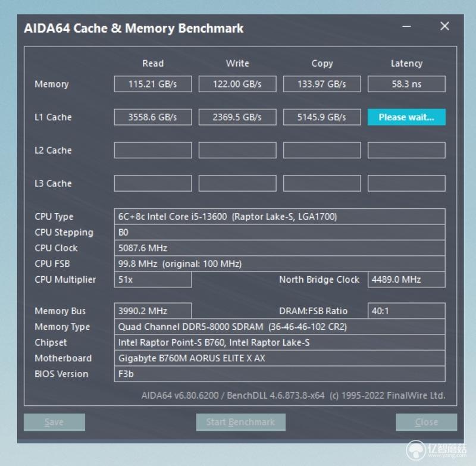Select L1 Cache Read value 3558.6 GB/s
476x466 pixels.
click(153, 117)
